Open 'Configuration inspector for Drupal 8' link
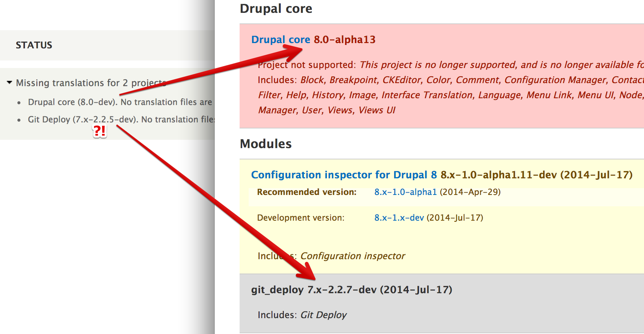 point(344,175)
